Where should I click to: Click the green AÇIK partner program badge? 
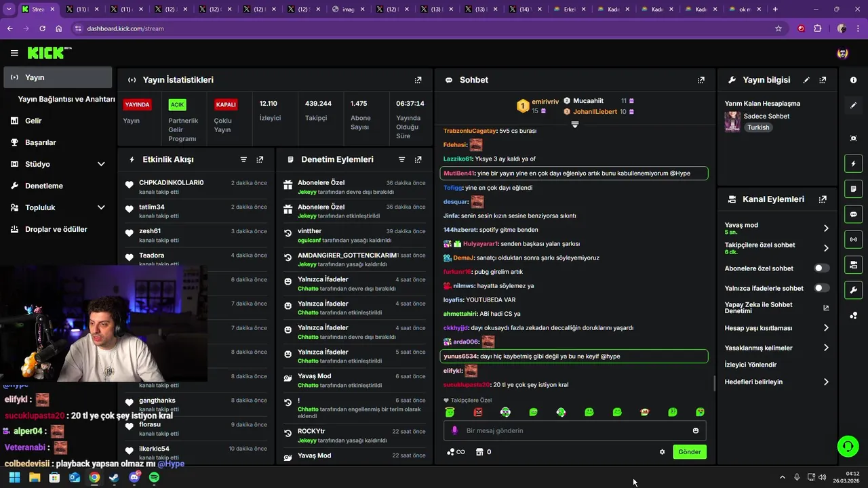[177, 104]
